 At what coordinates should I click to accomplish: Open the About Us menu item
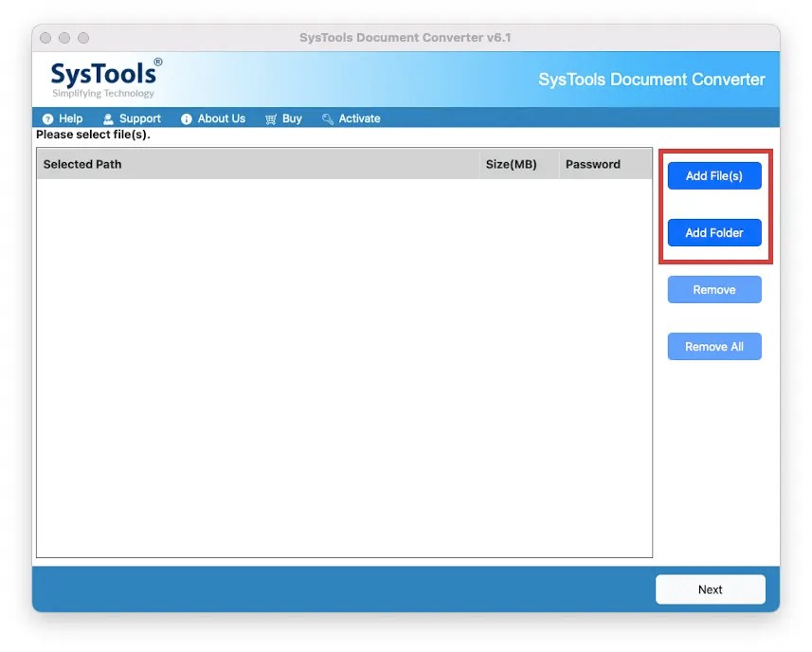(213, 118)
